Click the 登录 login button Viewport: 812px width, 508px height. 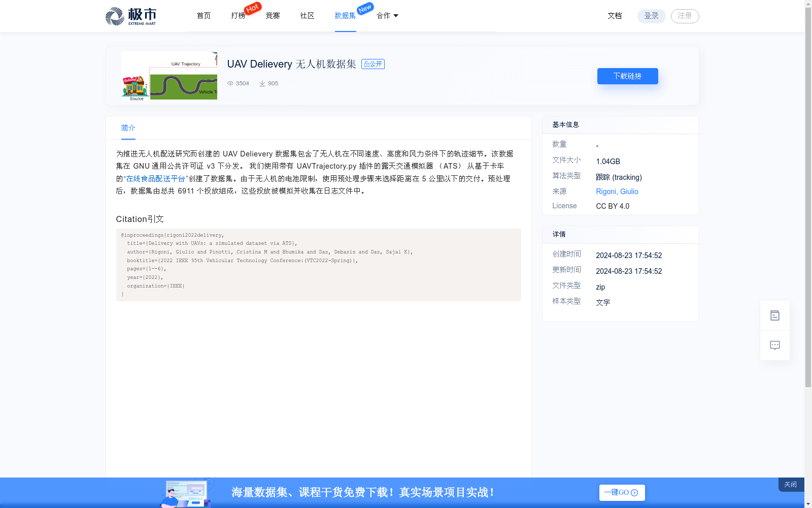(x=651, y=16)
